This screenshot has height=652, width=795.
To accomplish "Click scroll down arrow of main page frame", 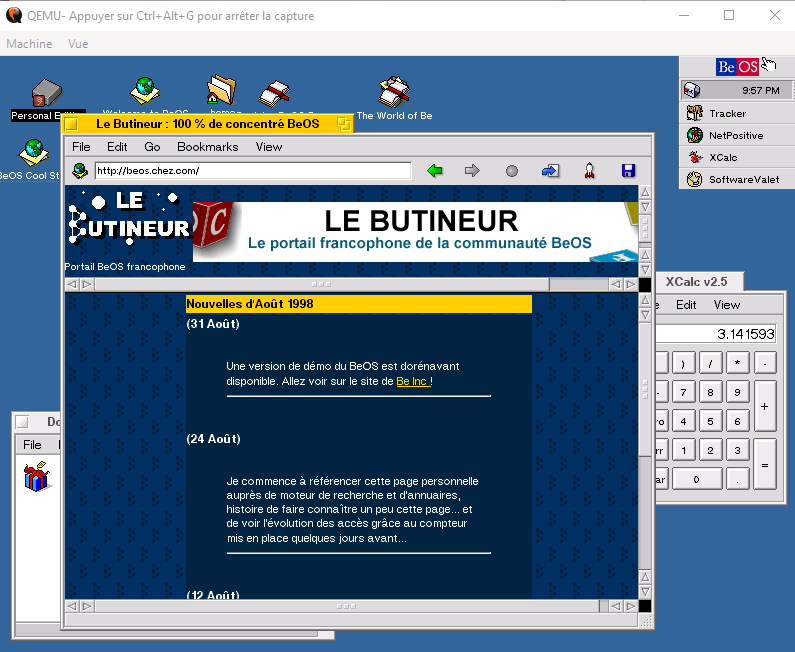I will (645, 592).
